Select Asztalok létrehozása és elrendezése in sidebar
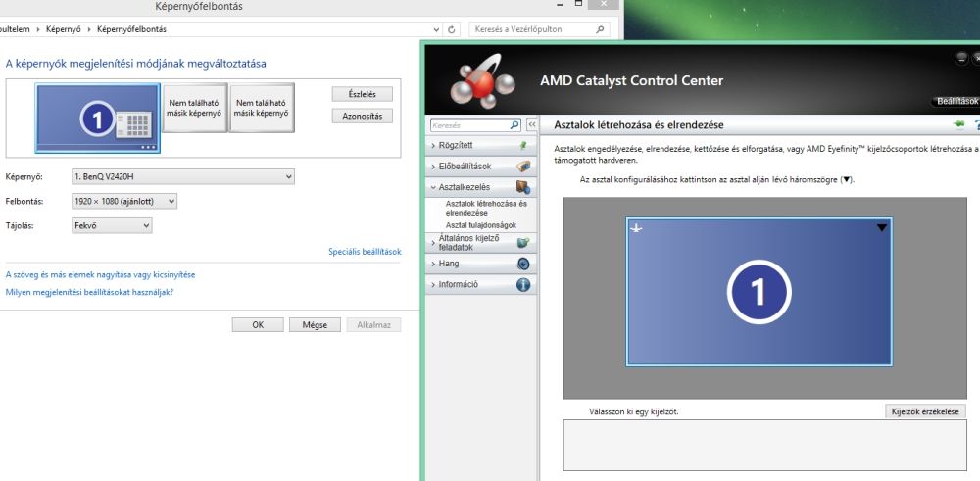Viewport: 980px width, 481px height. tap(486, 208)
